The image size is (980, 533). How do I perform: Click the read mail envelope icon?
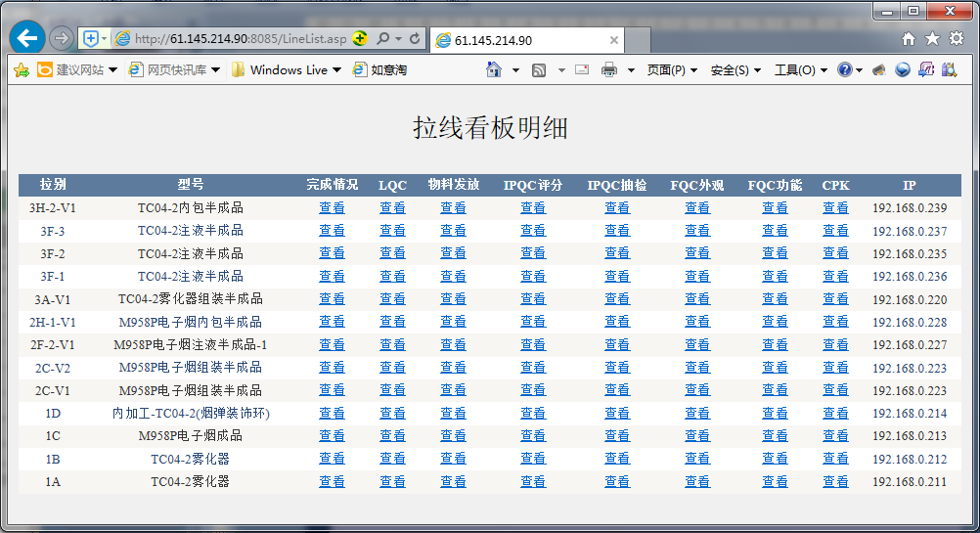(582, 69)
